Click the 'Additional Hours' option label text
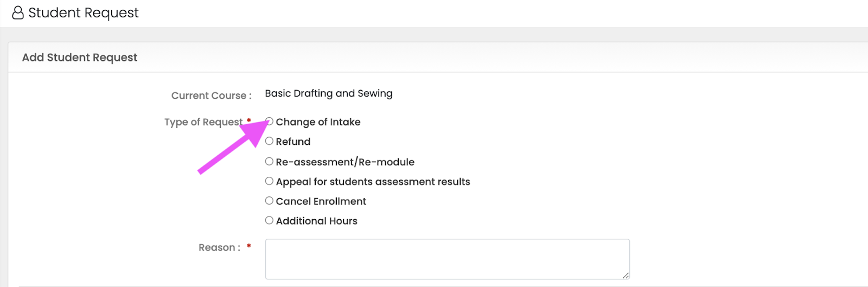 tap(316, 221)
